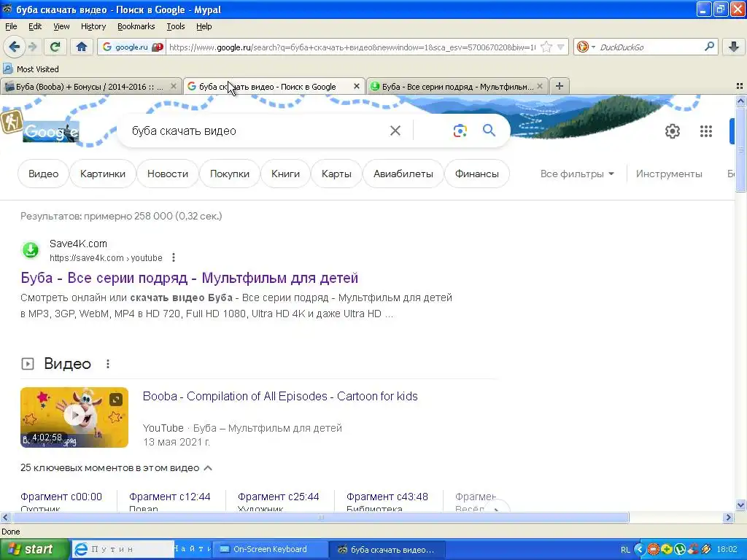Click the Save4K.com green favicon
The height and width of the screenshot is (560, 747).
click(x=31, y=249)
